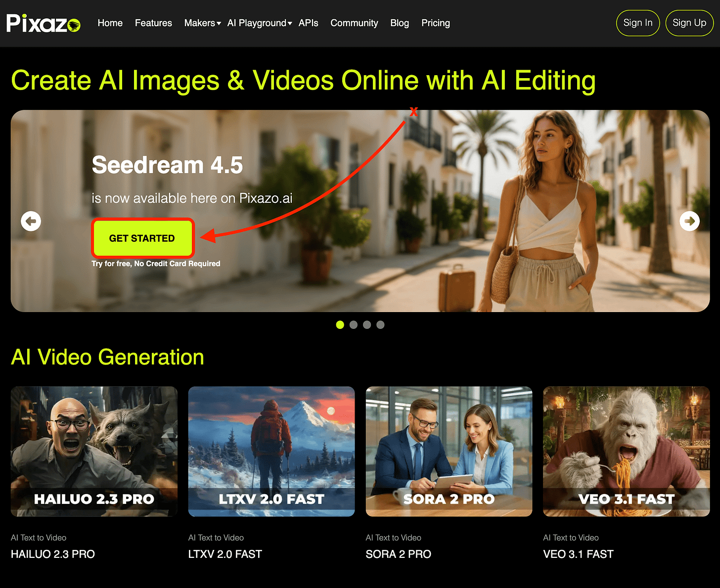
Task: Select the fourth carousel dot
Action: pos(380,325)
